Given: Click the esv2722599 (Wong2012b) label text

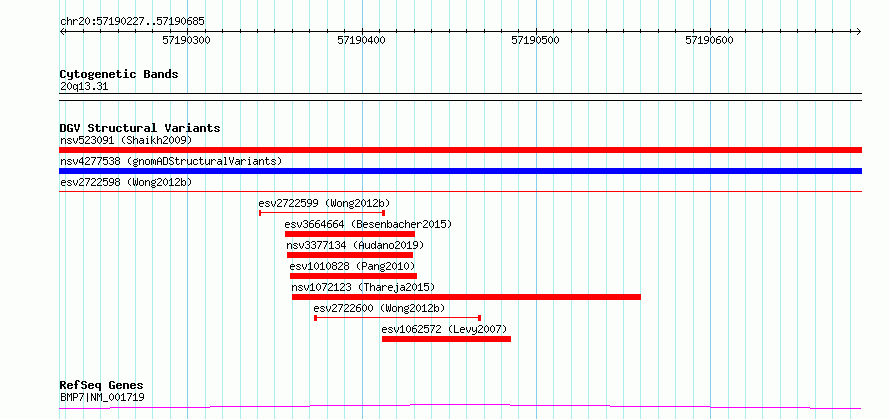Looking at the screenshot, I should click(x=324, y=203).
